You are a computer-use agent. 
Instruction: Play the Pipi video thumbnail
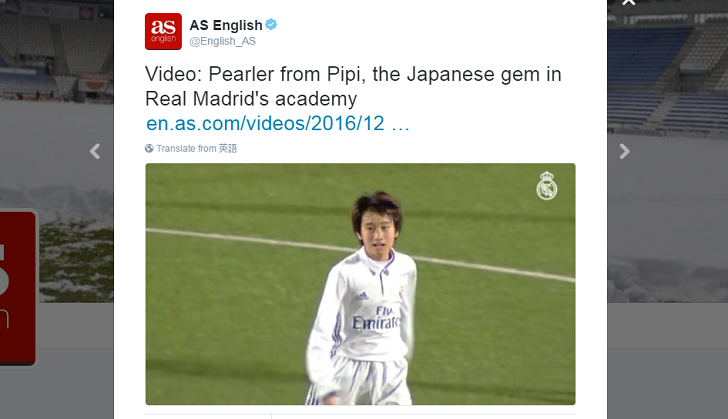click(360, 284)
